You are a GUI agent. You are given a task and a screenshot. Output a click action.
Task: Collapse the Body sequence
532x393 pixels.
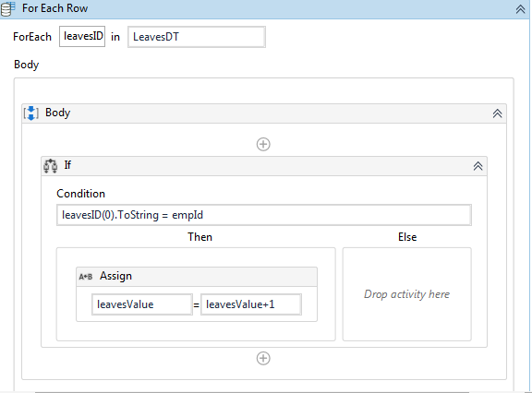point(497,113)
